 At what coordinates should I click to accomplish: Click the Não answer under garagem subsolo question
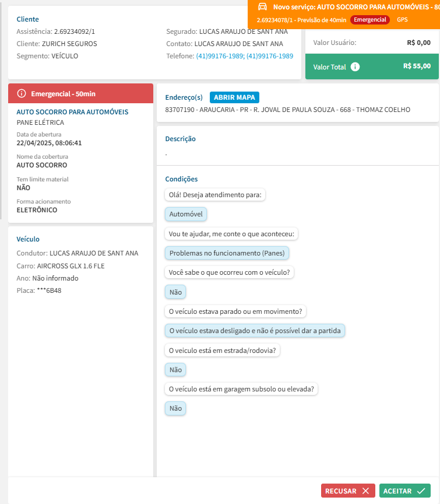pos(175,409)
